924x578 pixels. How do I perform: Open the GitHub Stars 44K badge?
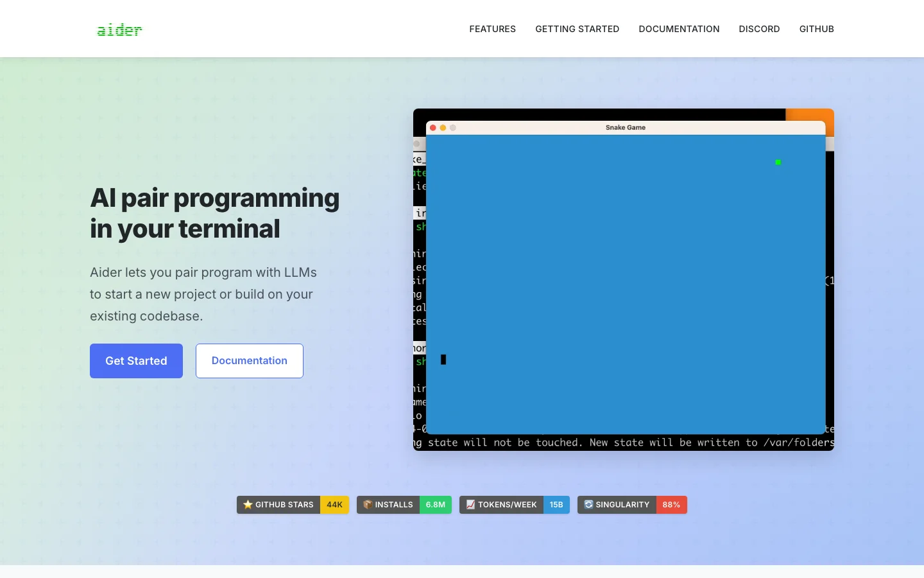293,505
